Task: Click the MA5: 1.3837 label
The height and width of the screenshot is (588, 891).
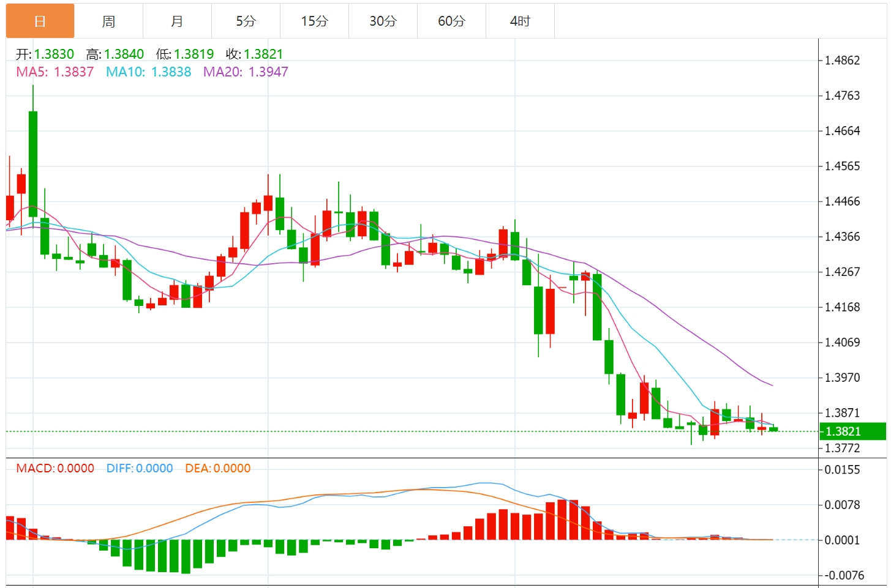Action: (x=55, y=72)
